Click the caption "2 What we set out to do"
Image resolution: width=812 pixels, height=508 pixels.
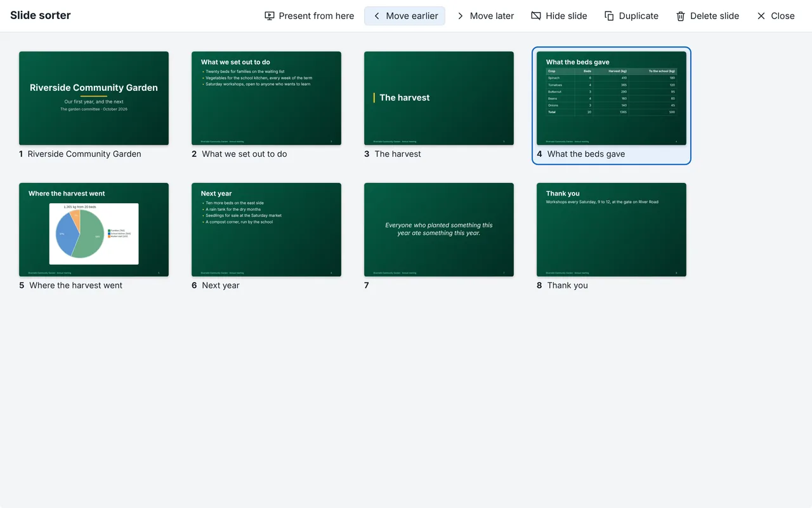[239, 154]
